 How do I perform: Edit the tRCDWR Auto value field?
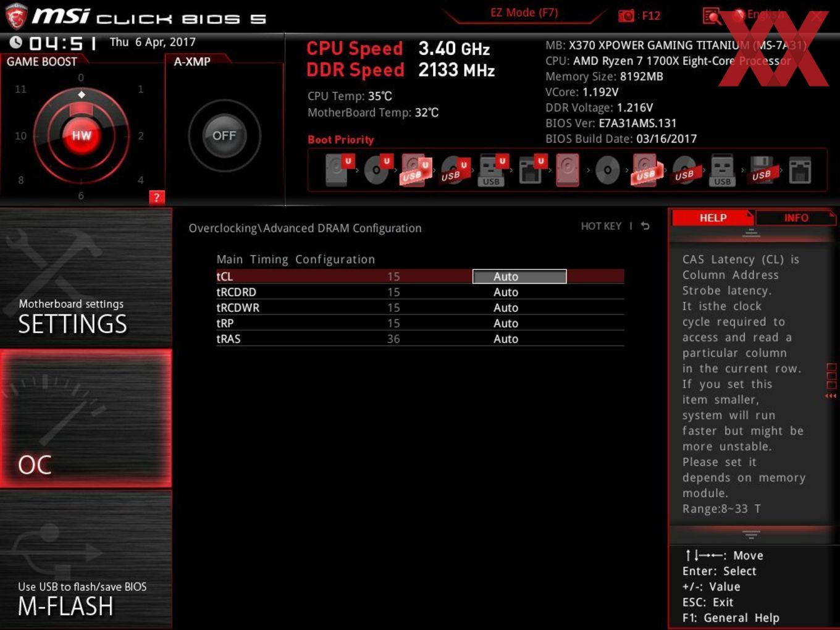pyautogui.click(x=506, y=308)
